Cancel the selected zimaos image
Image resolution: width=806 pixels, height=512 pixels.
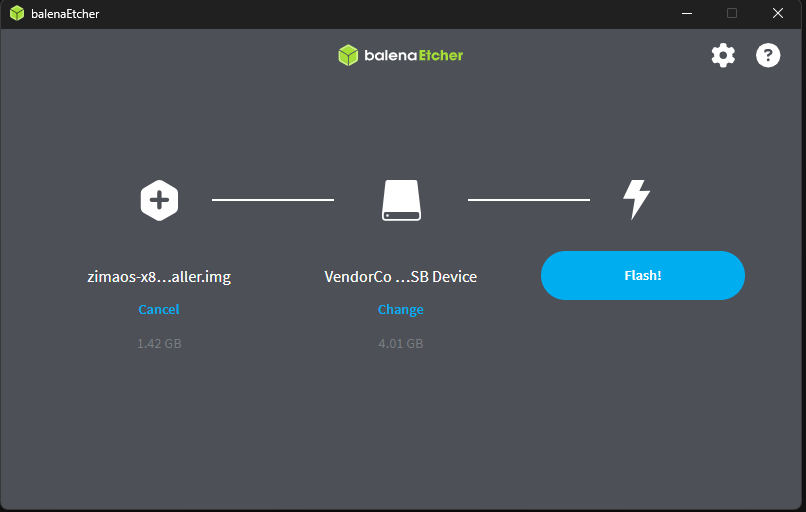point(159,310)
